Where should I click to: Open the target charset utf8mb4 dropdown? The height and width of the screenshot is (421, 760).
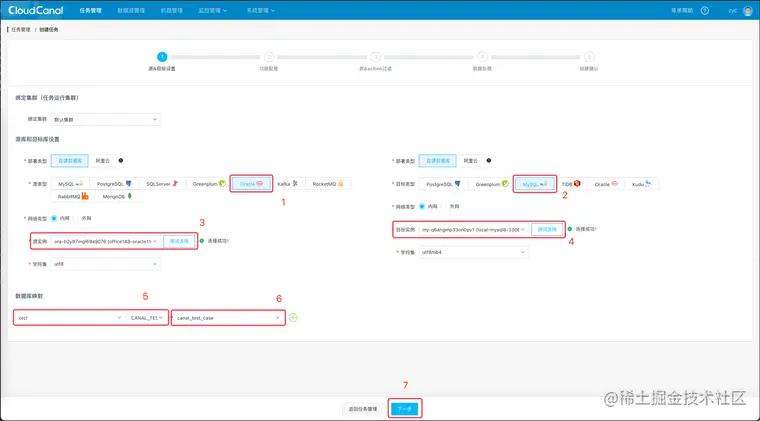pyautogui.click(x=474, y=252)
